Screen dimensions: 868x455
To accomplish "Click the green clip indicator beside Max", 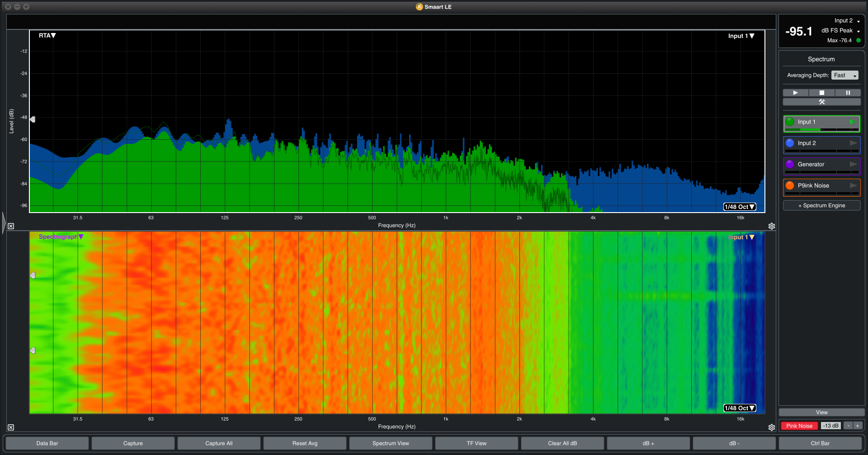I will click(858, 40).
